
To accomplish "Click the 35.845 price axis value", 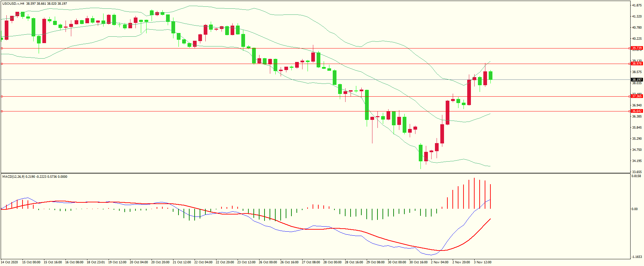I will [637, 128].
